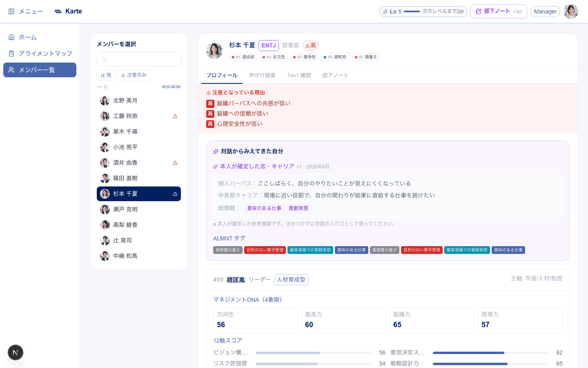Click 高 badge for 組織への信頼が低い
588x368 pixels.
pos(210,114)
